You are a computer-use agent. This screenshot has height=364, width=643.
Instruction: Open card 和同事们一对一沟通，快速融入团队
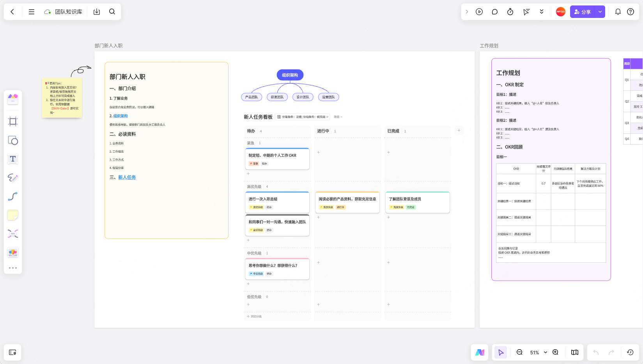point(277,225)
